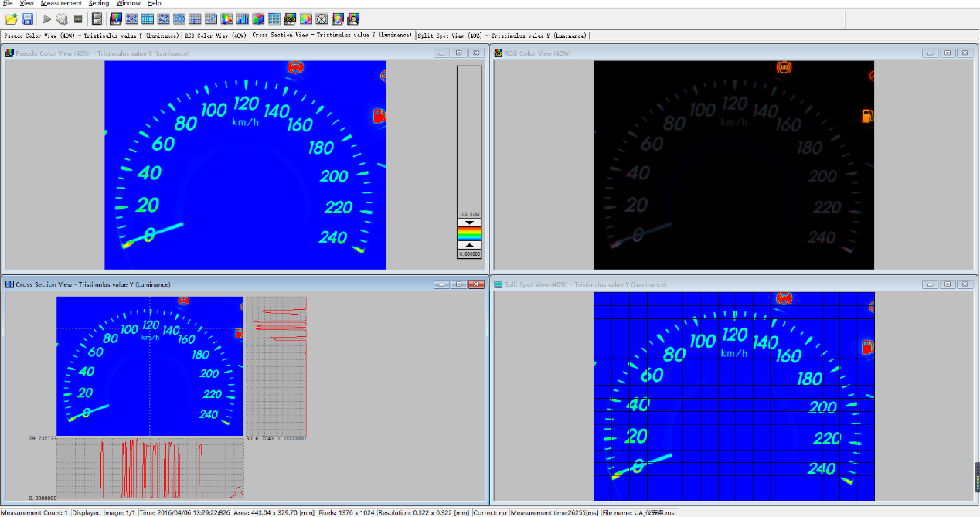Switch to the Cross Section View document tab
This screenshot has height=517, width=980.
tap(332, 36)
